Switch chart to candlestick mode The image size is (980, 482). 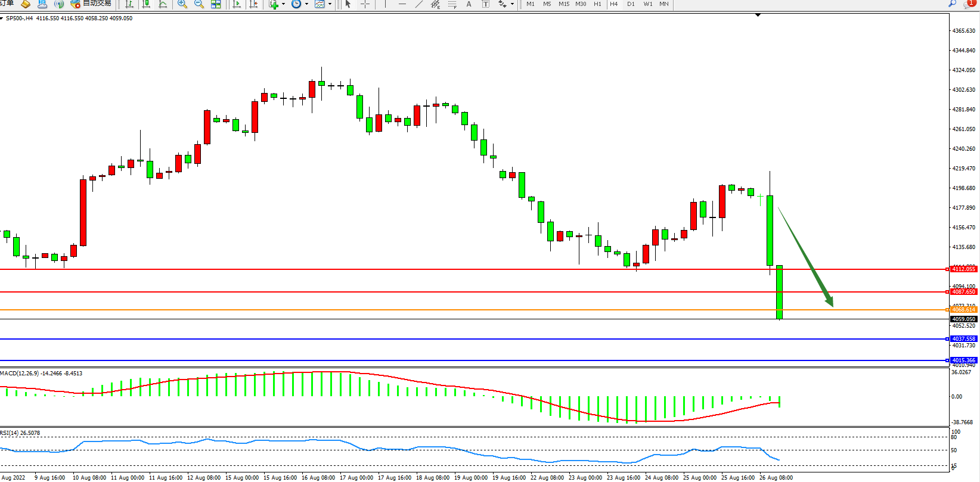146,4
